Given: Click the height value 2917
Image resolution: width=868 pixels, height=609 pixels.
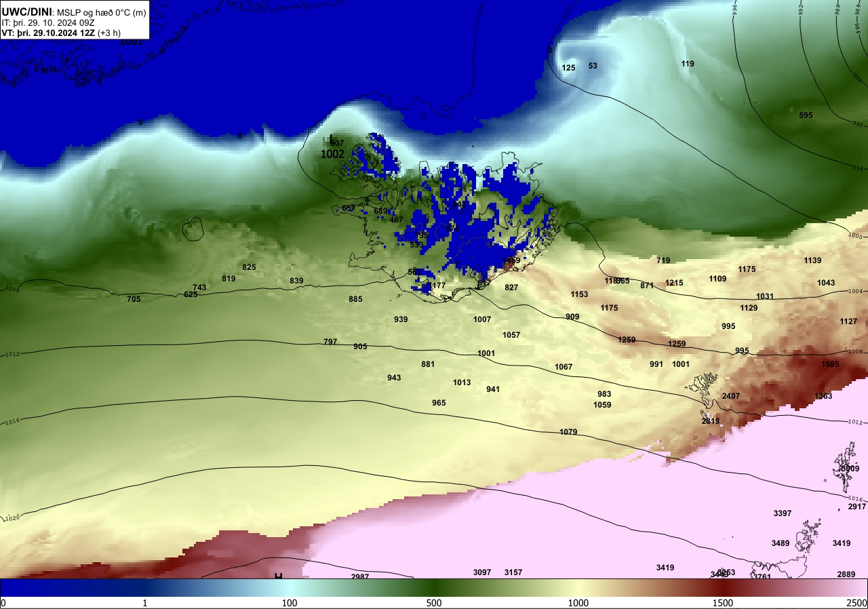Looking at the screenshot, I should point(857,507).
